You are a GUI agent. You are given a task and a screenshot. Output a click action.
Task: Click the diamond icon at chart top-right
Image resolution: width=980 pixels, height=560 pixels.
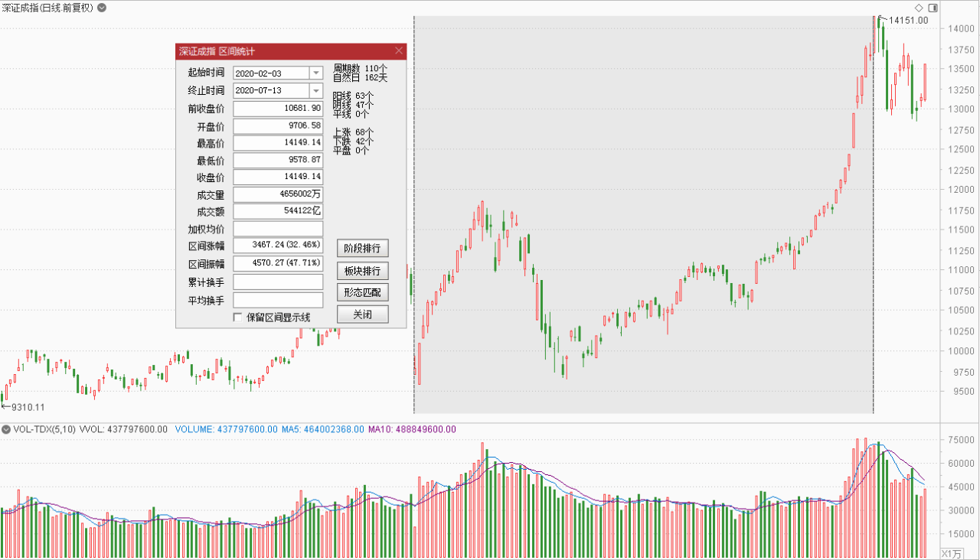(919, 8)
